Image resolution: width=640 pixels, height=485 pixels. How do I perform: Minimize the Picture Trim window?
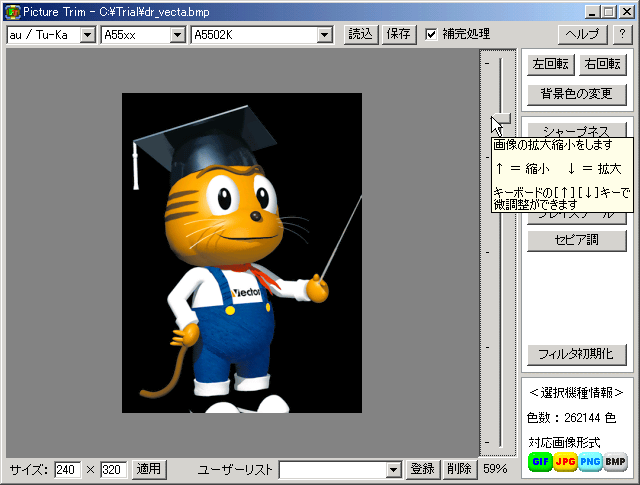click(592, 12)
